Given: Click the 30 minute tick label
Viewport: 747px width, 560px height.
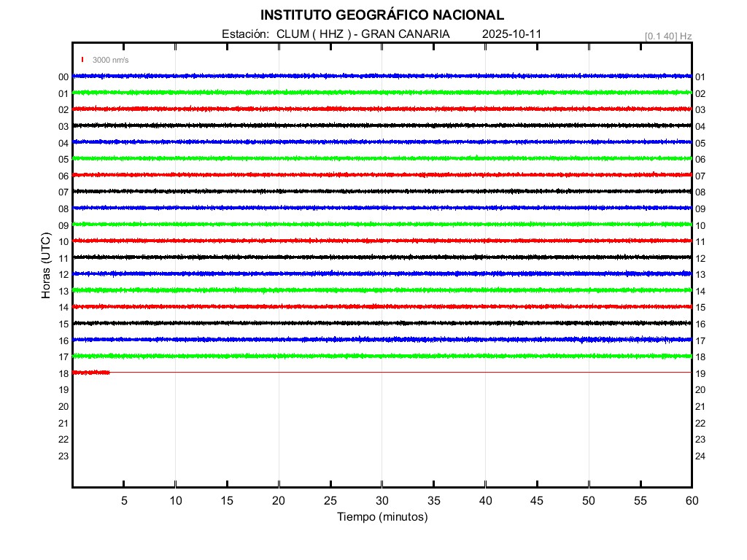Looking at the screenshot, I should [382, 501].
